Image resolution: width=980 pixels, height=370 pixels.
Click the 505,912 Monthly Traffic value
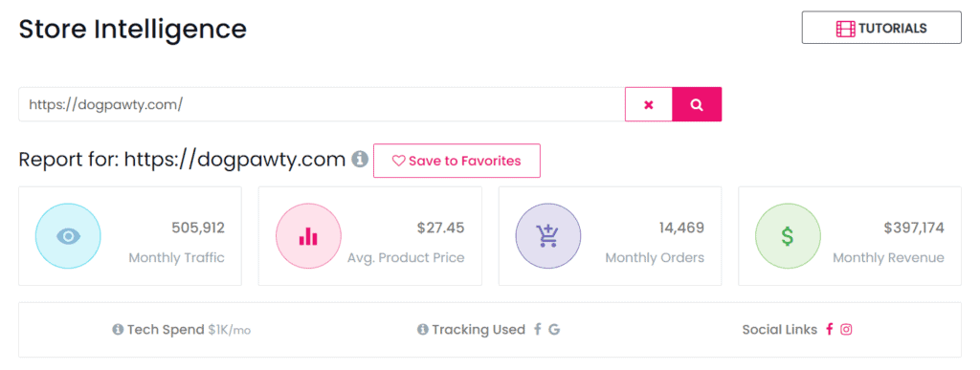tap(198, 228)
